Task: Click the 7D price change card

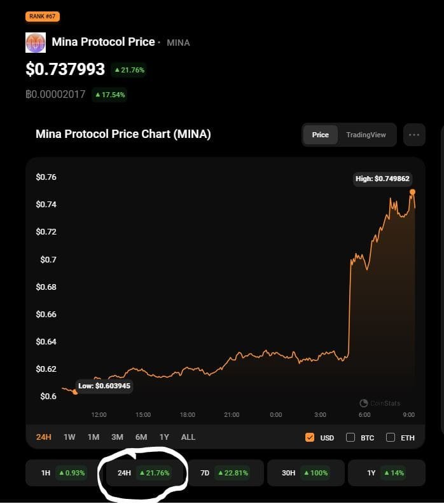Action: tap(225, 473)
